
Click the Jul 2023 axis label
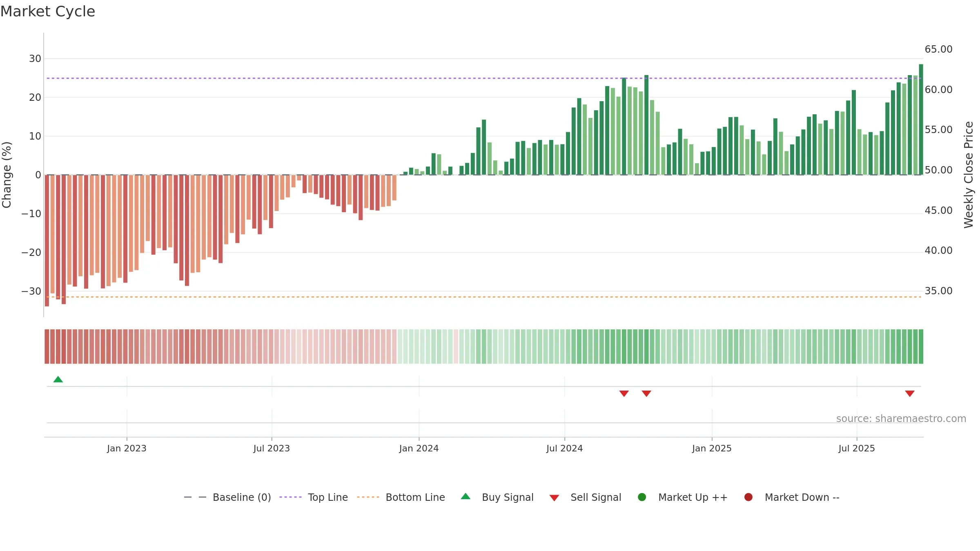[272, 448]
